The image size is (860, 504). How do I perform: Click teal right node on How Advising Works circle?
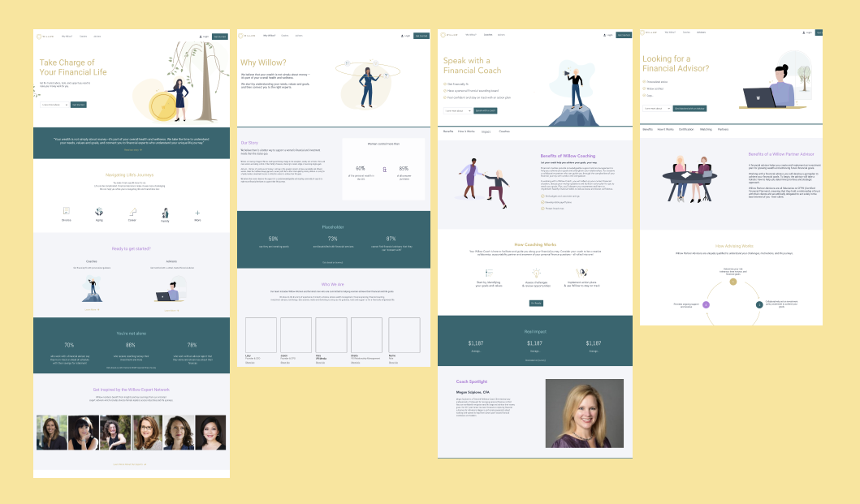point(759,304)
